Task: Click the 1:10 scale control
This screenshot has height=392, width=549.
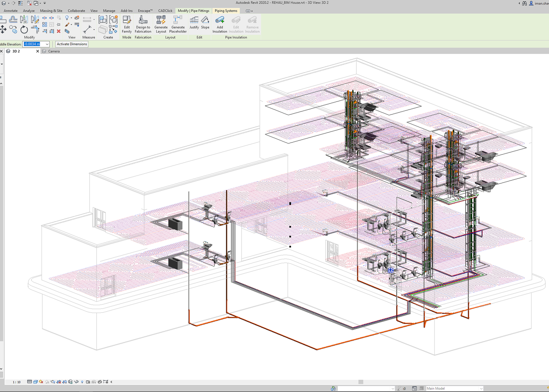Action: (x=16, y=382)
